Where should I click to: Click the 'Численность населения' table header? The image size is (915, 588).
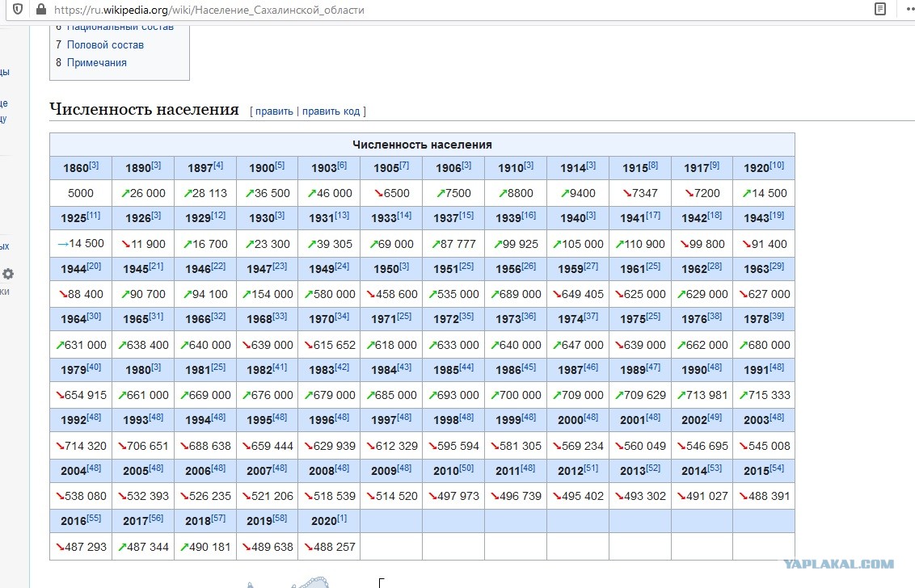click(x=422, y=145)
